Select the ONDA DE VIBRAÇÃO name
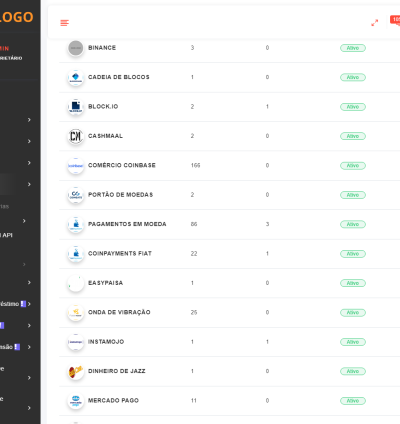The image size is (400, 424). [x=119, y=312]
